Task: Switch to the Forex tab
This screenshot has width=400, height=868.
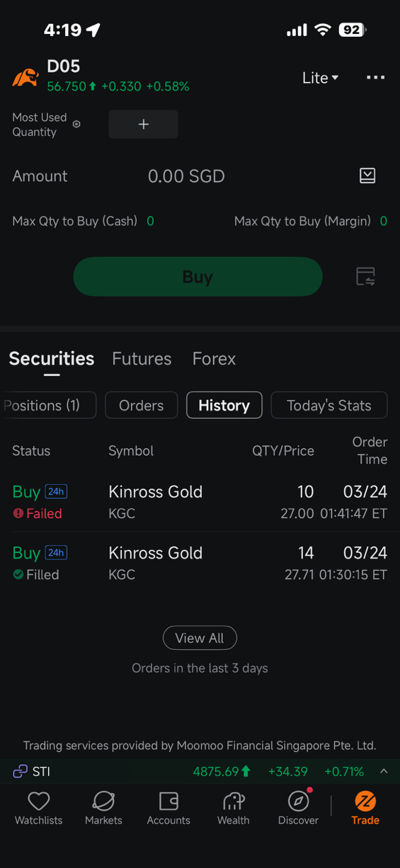Action: 214,359
